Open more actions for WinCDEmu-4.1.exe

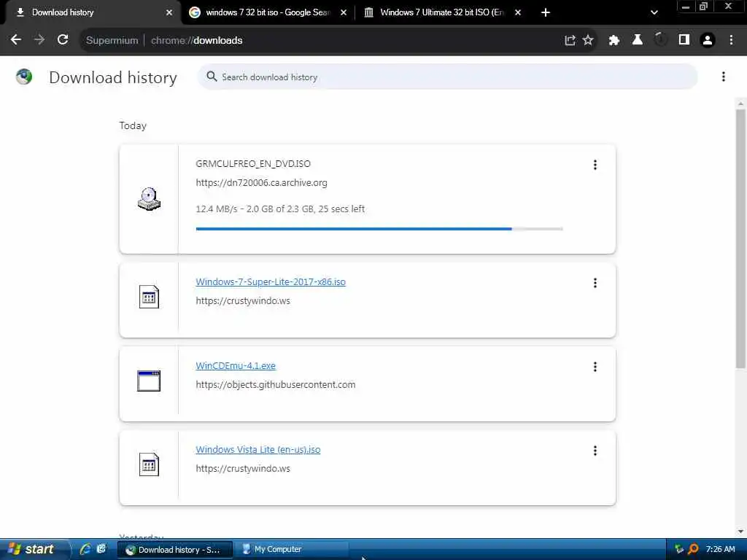click(x=595, y=367)
